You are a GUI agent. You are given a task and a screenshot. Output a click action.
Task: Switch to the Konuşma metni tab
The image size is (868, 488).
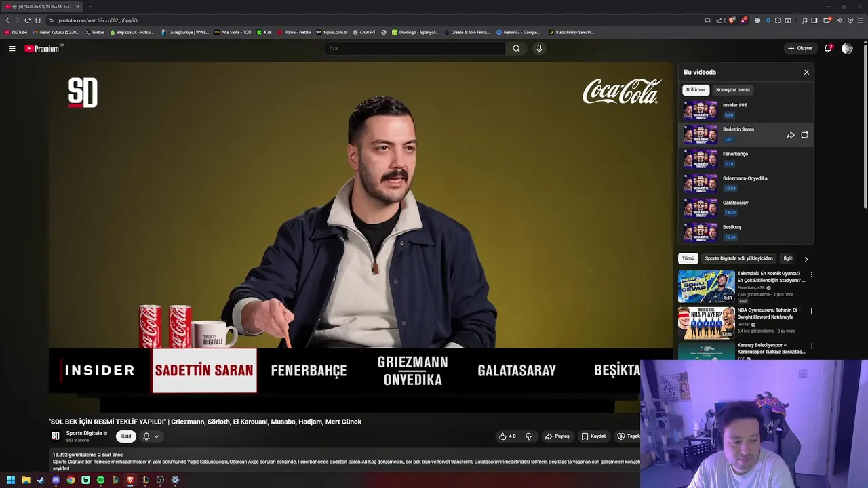[x=733, y=89]
